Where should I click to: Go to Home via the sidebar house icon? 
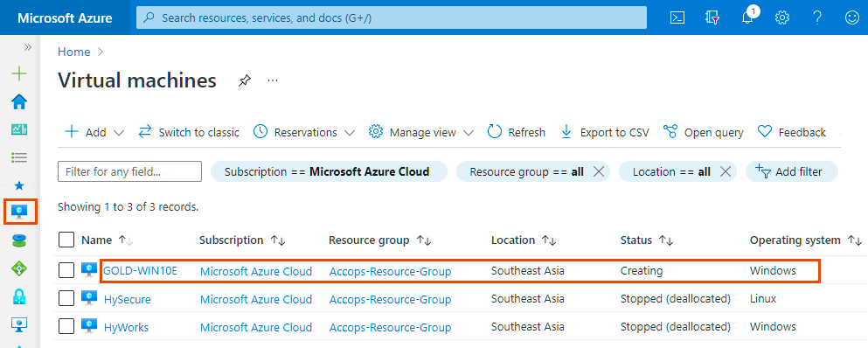pos(19,102)
